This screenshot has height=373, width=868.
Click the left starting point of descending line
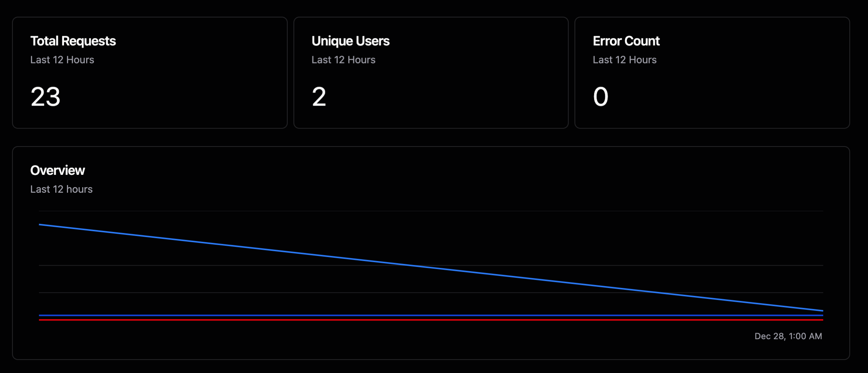tap(40, 225)
